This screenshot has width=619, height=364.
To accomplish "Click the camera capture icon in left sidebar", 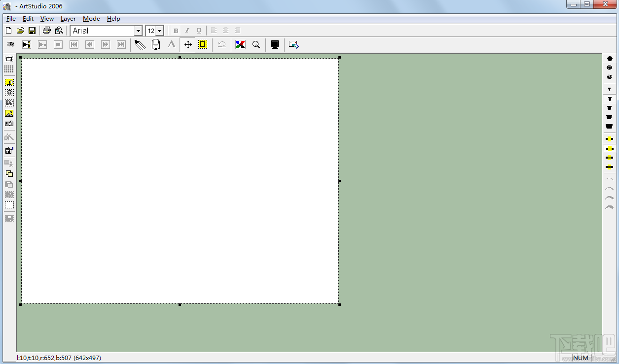I will pos(9,124).
